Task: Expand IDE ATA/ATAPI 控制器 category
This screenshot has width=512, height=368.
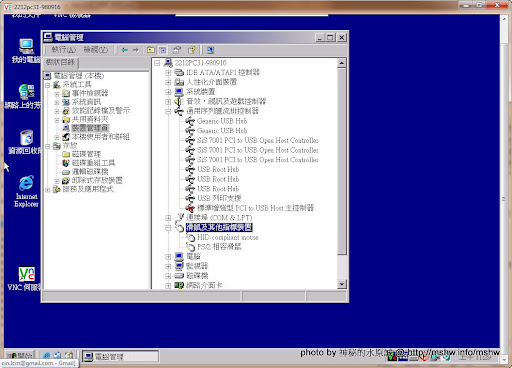Action: (x=168, y=72)
